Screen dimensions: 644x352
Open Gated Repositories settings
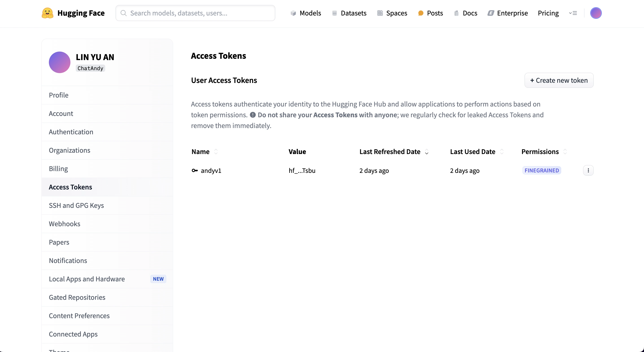click(x=107, y=297)
